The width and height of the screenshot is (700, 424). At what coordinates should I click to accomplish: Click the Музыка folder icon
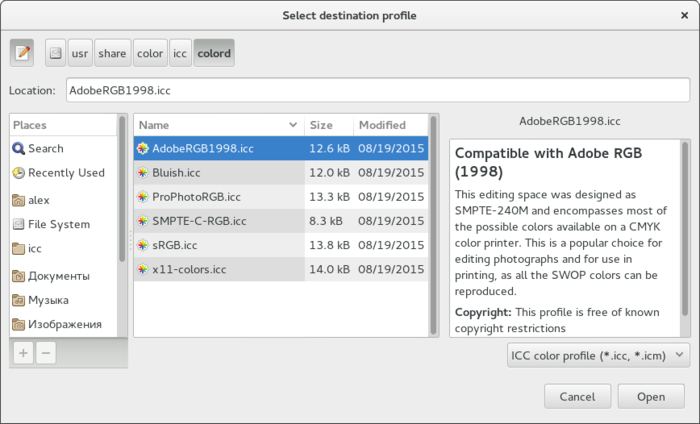click(x=18, y=300)
